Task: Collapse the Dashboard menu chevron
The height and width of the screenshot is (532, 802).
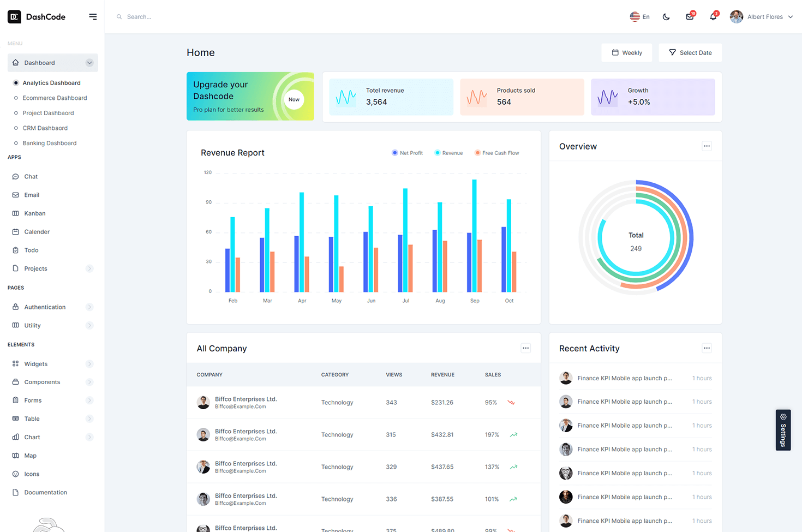Action: click(89, 63)
